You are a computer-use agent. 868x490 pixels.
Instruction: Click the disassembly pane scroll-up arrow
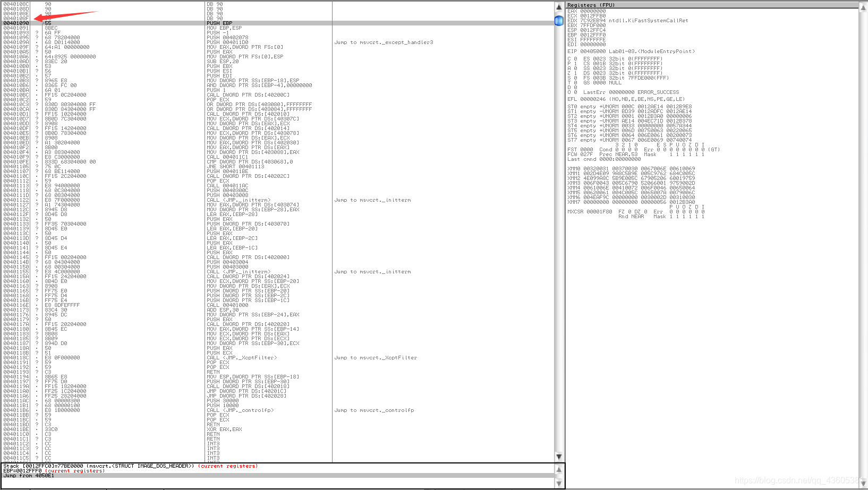[x=559, y=7]
